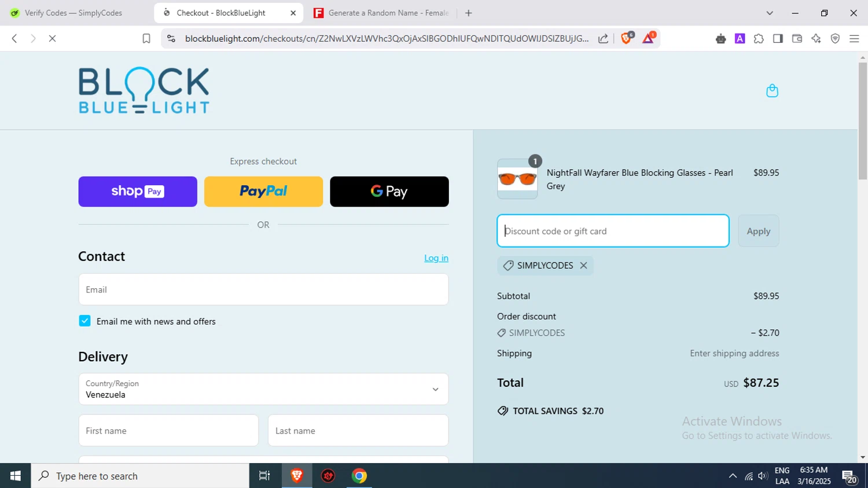Open the browser extensions puzzle icon
This screenshot has width=868, height=488.
coord(759,38)
